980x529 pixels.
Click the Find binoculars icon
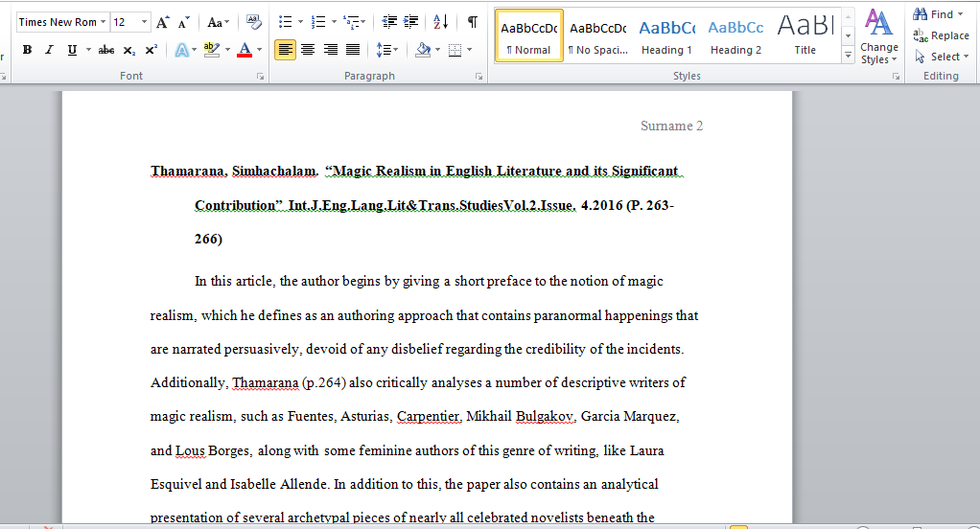pyautogui.click(x=920, y=13)
